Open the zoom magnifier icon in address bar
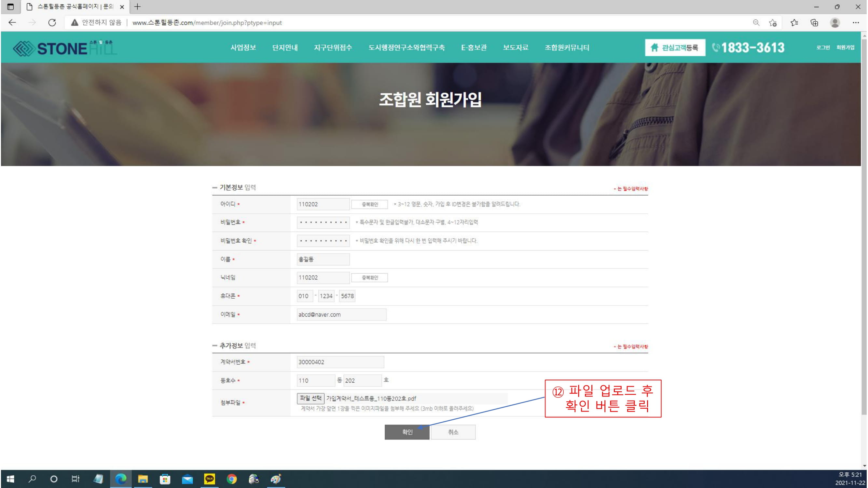Screen dimensions: 868x488 pos(756,22)
